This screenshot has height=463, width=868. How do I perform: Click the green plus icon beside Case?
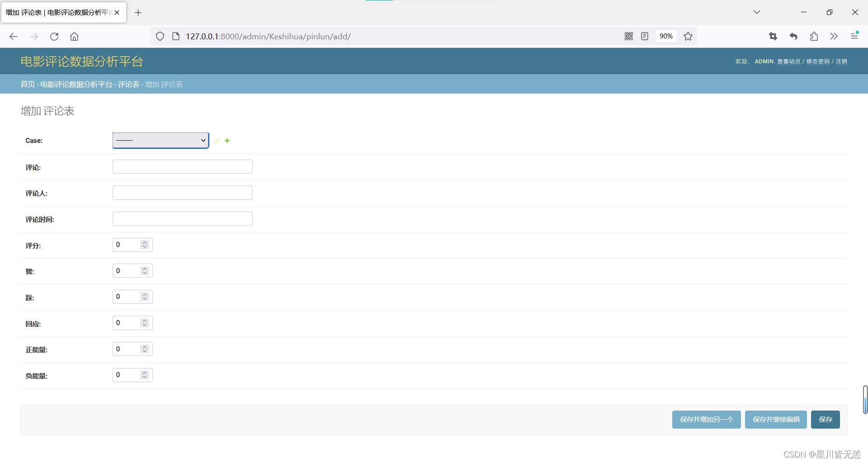click(x=227, y=141)
